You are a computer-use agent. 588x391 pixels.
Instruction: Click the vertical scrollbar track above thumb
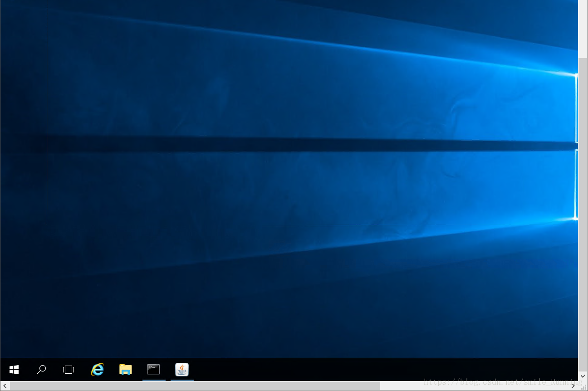point(583,27)
